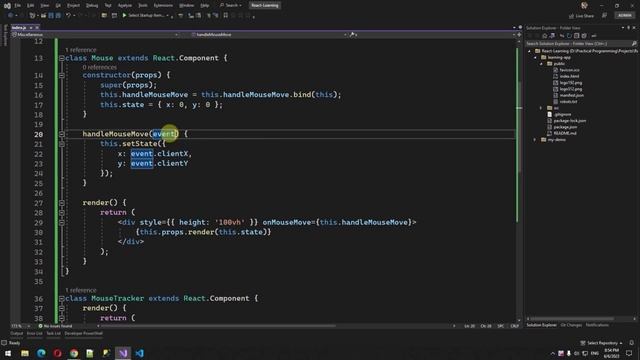The image size is (640, 360).
Task: Click the Notepad++ taskbar icon
Action: coord(90,353)
